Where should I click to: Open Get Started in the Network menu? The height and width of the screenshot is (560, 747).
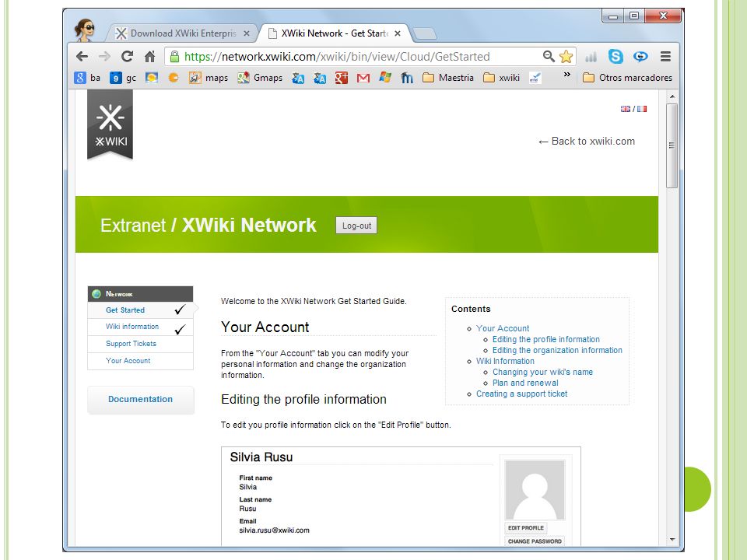click(x=125, y=310)
